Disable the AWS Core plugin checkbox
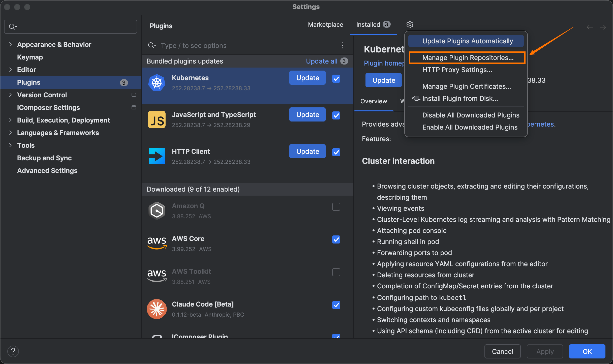613x364 pixels. pos(336,239)
